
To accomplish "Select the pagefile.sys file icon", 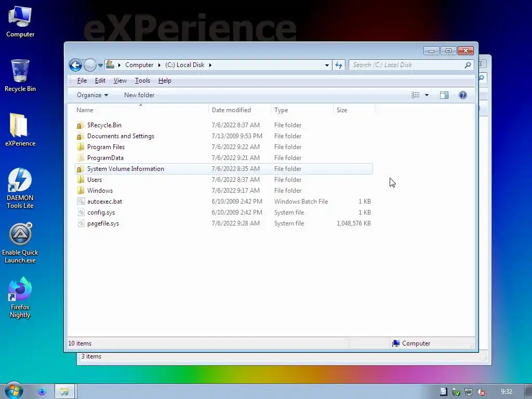I will [x=81, y=223].
